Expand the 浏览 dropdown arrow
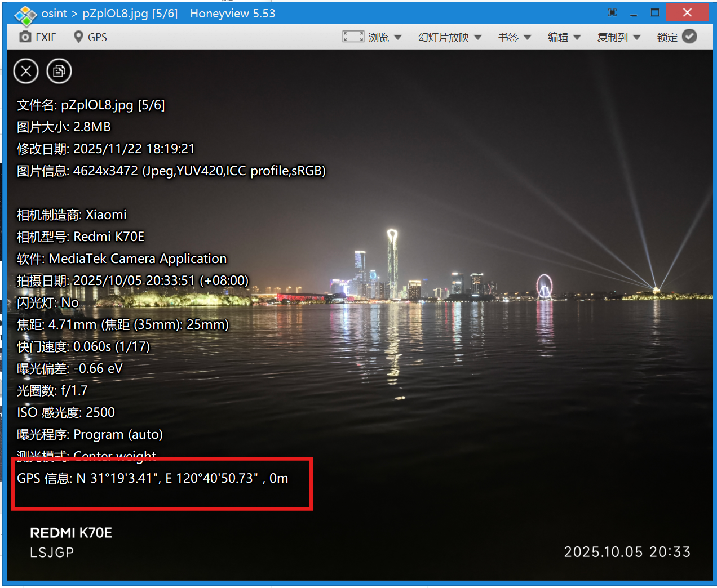717x588 pixels. 398,37
